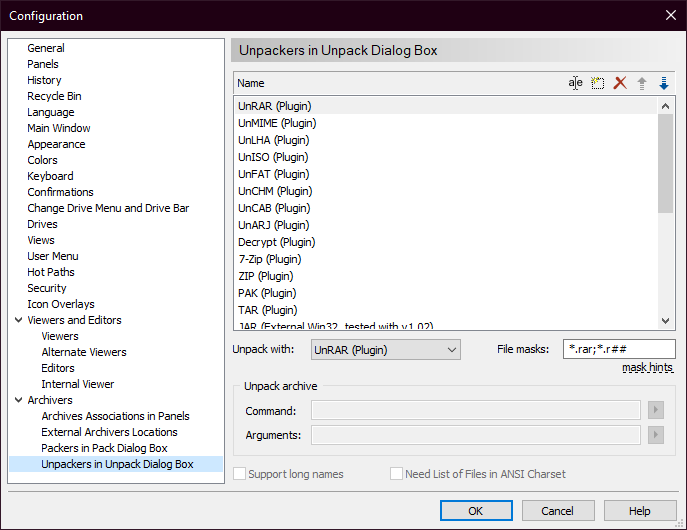Move the unpacker down with the blue arrow

663,83
